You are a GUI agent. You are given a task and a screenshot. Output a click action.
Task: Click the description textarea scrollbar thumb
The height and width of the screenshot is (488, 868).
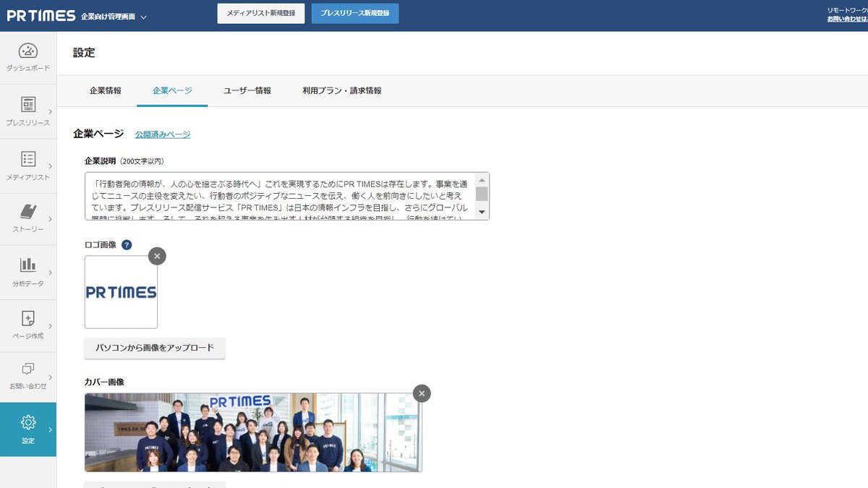pos(482,194)
